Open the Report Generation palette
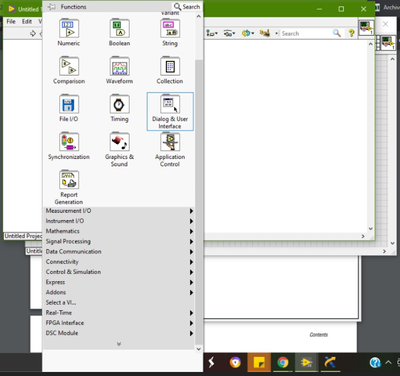 tap(69, 187)
